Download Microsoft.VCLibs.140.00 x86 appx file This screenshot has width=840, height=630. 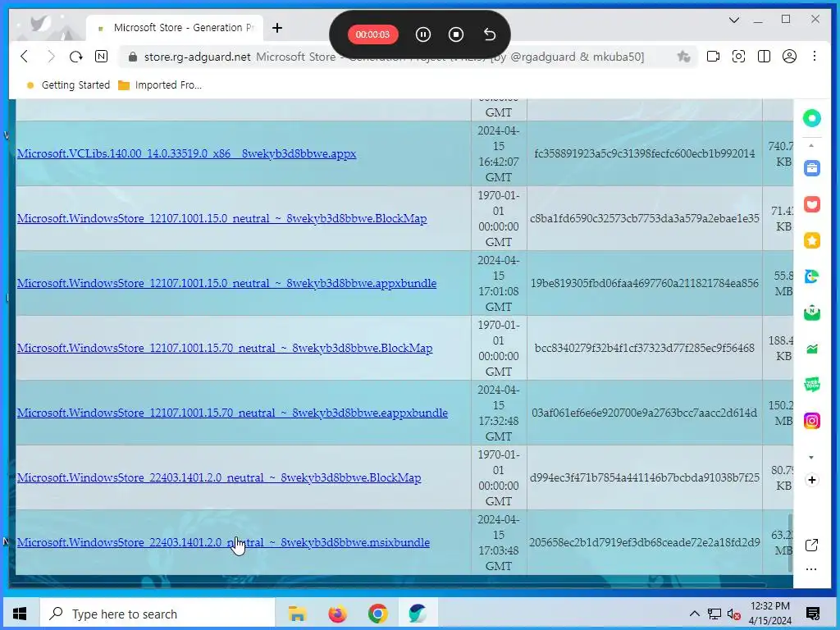tap(186, 153)
